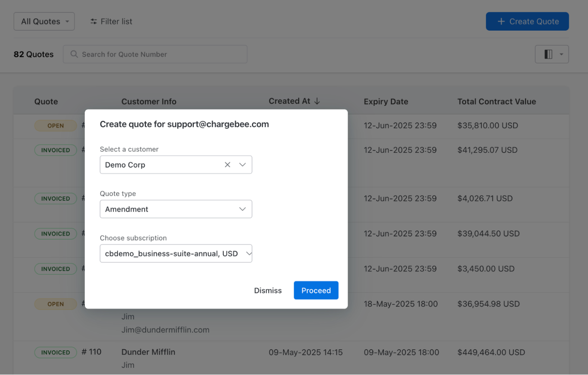Click the Proceed button
The width and height of the screenshot is (588, 375).
(316, 290)
